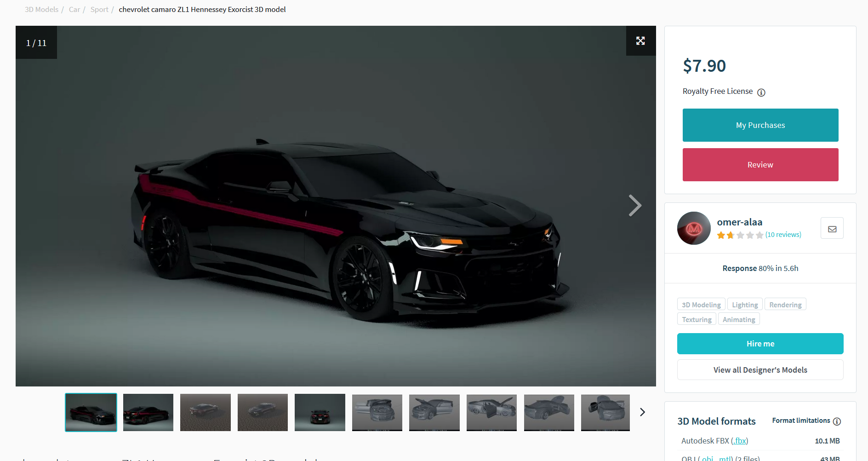Viewport: 868px width, 461px height.
Task: Click the designer's star rating
Action: [740, 235]
